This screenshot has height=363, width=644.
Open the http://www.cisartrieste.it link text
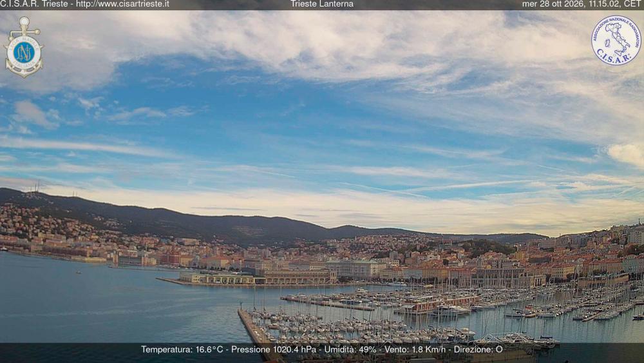pyautogui.click(x=122, y=4)
